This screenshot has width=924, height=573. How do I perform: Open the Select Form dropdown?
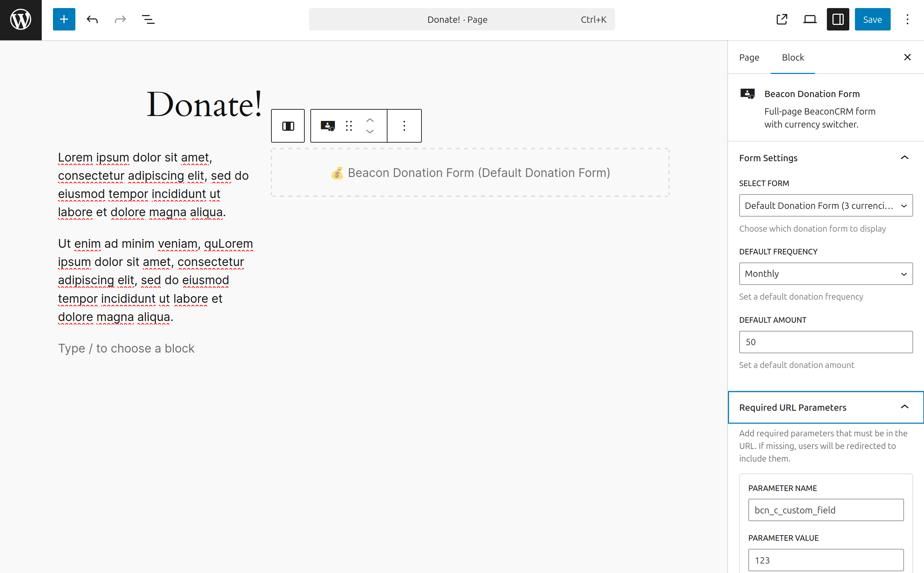point(825,205)
